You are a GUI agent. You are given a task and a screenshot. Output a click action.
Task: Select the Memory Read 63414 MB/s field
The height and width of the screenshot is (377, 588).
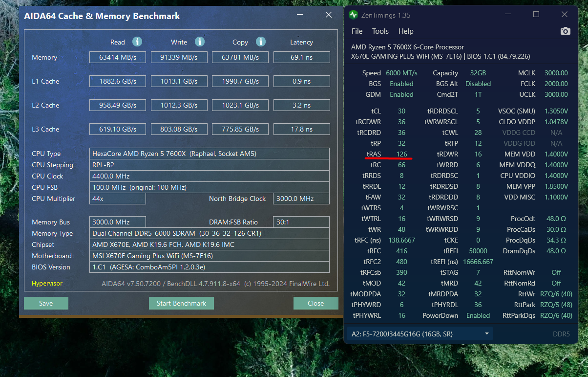pos(117,57)
